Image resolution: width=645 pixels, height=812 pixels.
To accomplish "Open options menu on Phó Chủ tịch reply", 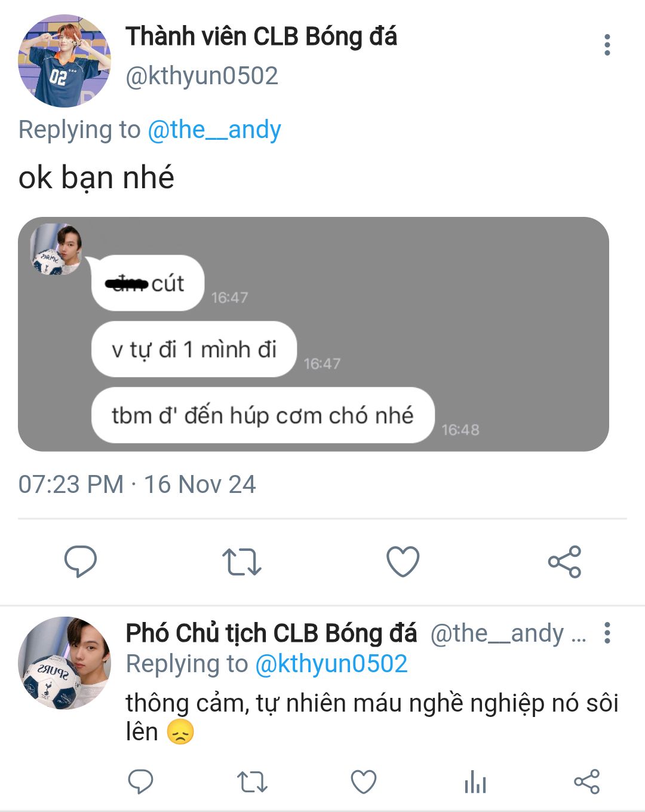I will click(607, 633).
